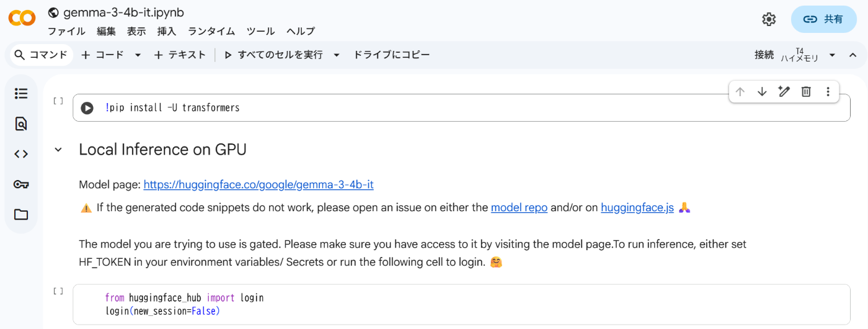The height and width of the screenshot is (329, 868).
Task: Click 接続 to connect runtime
Action: [x=764, y=55]
